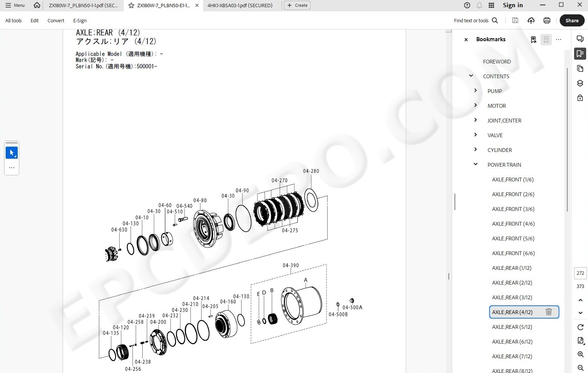Go to previous page with up arrow
The width and height of the screenshot is (588, 373).
580,300
